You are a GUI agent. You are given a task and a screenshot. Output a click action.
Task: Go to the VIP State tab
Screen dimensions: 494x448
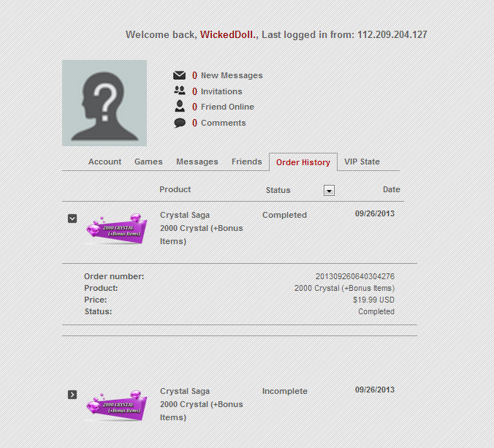pos(362,162)
